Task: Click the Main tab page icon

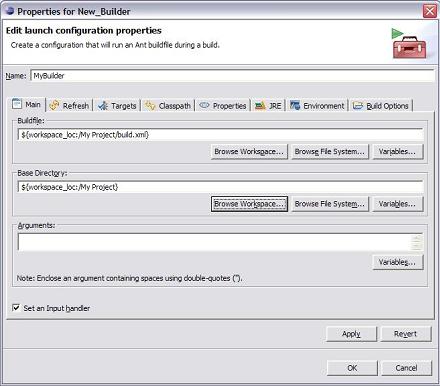Action: (17, 104)
